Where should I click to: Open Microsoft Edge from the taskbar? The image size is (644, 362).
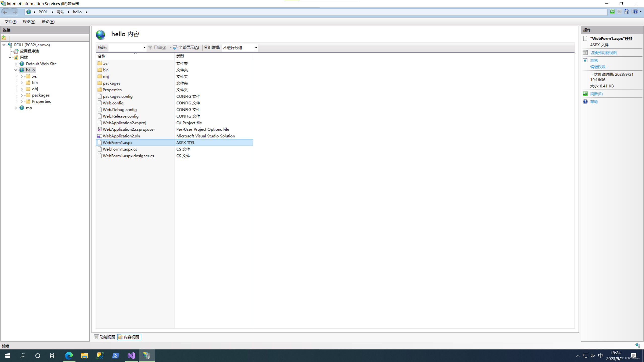click(69, 355)
